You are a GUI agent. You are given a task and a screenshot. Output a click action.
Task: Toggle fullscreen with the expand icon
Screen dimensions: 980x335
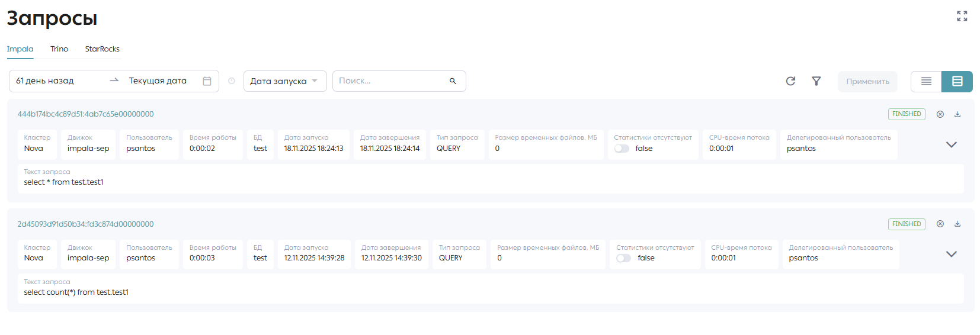point(962,16)
